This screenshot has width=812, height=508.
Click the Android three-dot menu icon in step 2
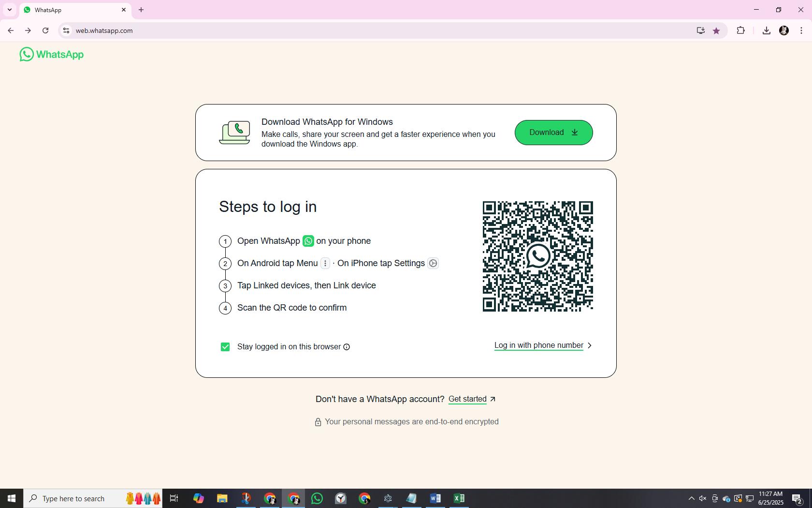tap(325, 263)
